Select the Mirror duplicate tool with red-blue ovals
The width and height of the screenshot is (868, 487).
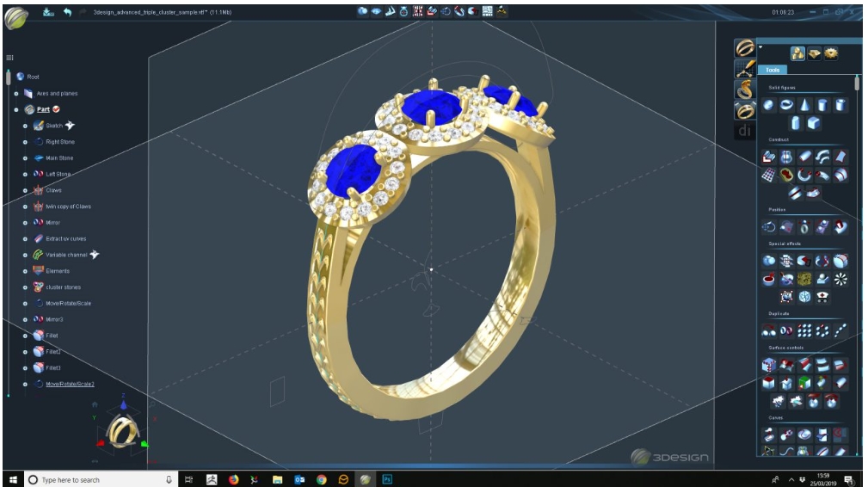[786, 330]
